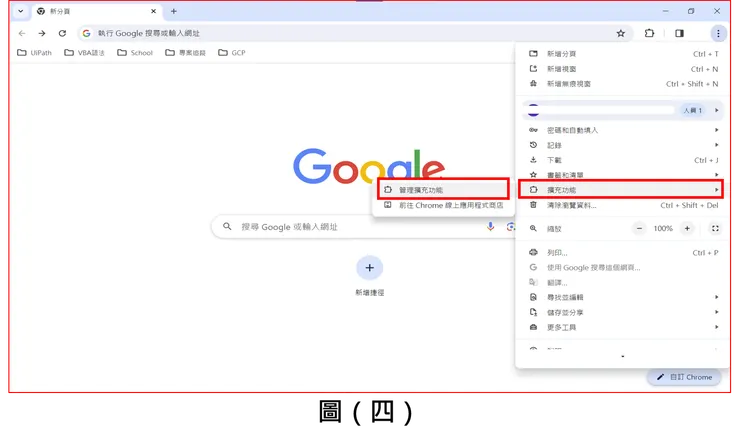Open the tab search dropdown arrow
Image resolution: width=740 pixels, height=443 pixels.
coord(21,11)
